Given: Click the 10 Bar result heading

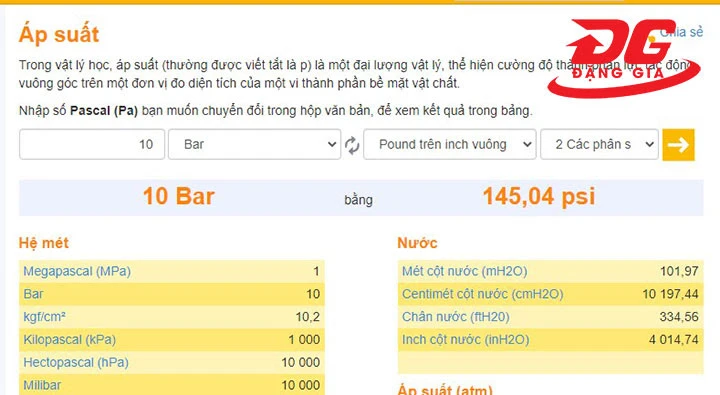Looking at the screenshot, I should point(179,197).
